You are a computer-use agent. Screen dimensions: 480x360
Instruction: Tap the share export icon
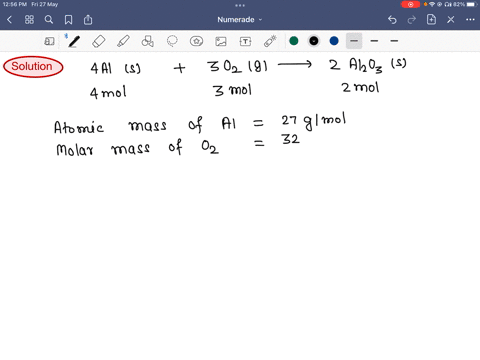[x=88, y=20]
